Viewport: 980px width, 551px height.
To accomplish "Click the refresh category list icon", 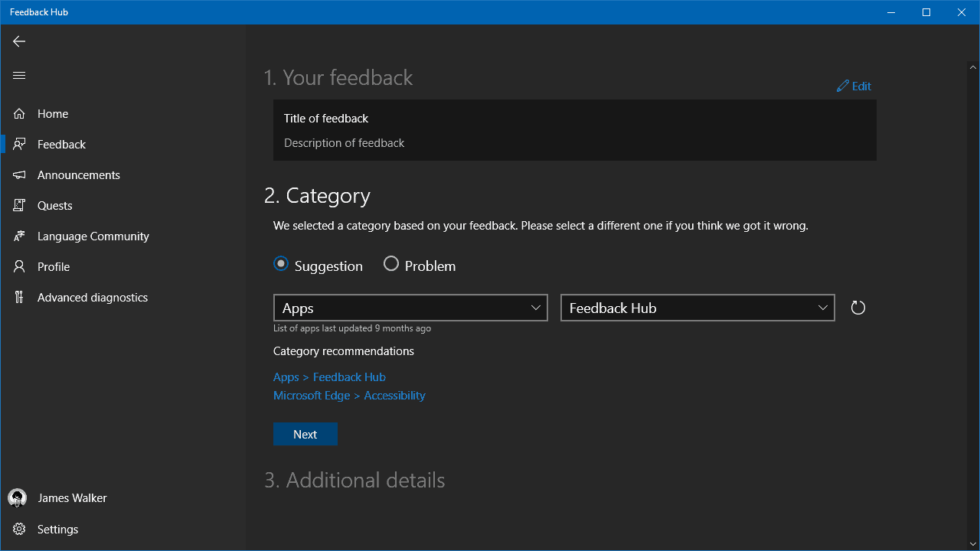I will [x=858, y=308].
